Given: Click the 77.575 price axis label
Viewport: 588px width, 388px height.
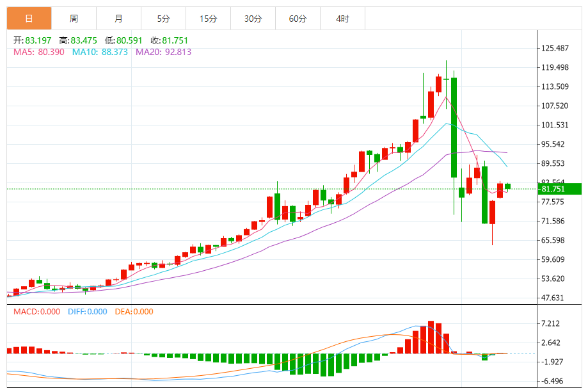Looking at the screenshot, I should point(553,202).
